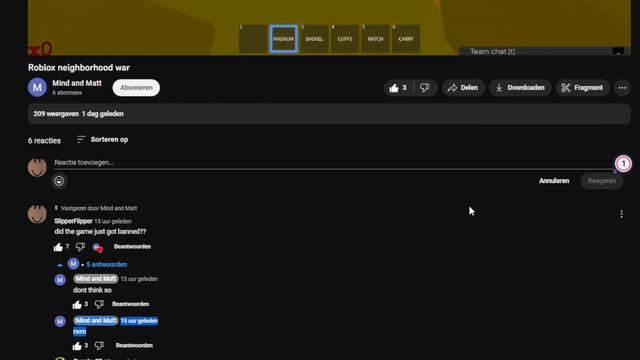
Task: Click '15 uur geleden' on the nvm reply
Action: 139,321
